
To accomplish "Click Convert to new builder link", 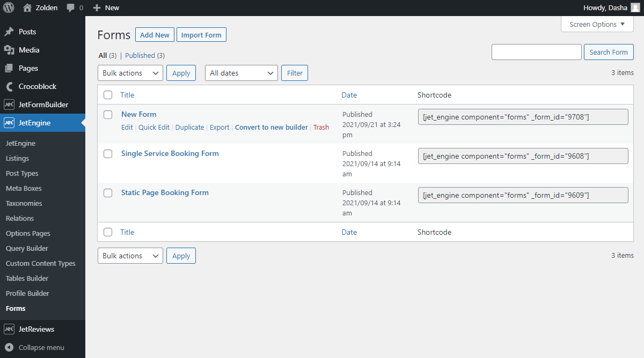I will (271, 127).
